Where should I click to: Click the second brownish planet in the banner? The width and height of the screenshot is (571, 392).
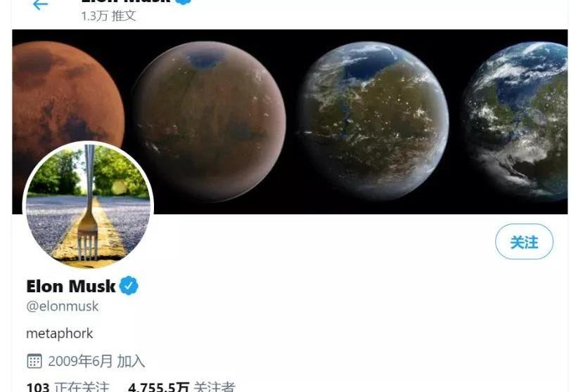[x=208, y=121]
